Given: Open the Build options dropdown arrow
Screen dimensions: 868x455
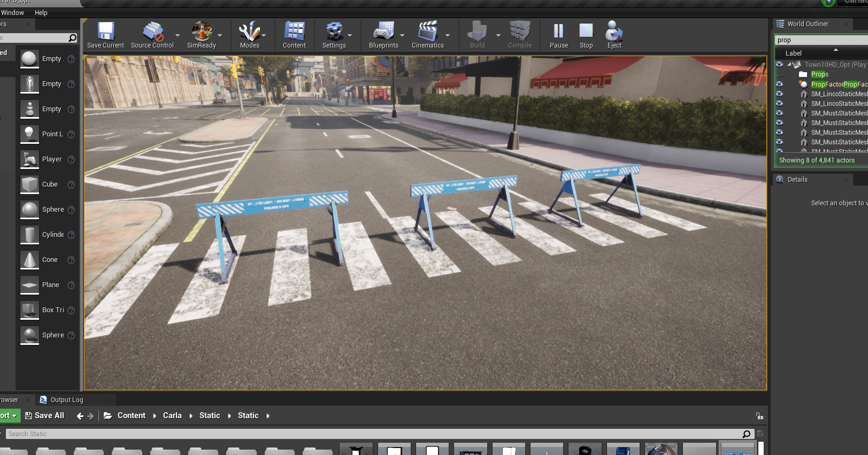Looking at the screenshot, I should [498, 35].
